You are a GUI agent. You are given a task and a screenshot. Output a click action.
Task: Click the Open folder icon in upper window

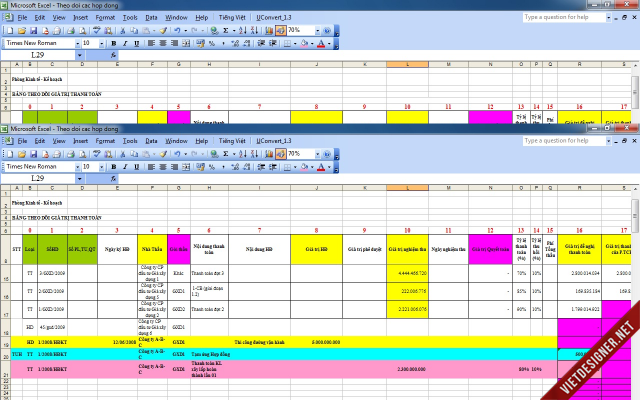coord(20,31)
